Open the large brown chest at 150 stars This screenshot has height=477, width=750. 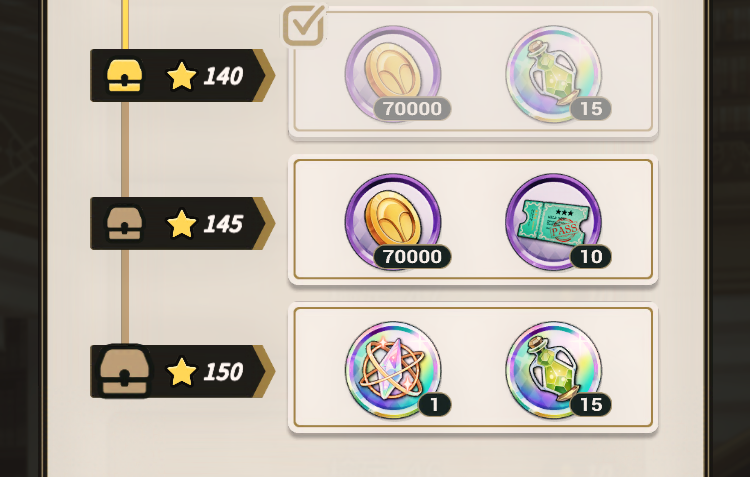[x=124, y=371]
